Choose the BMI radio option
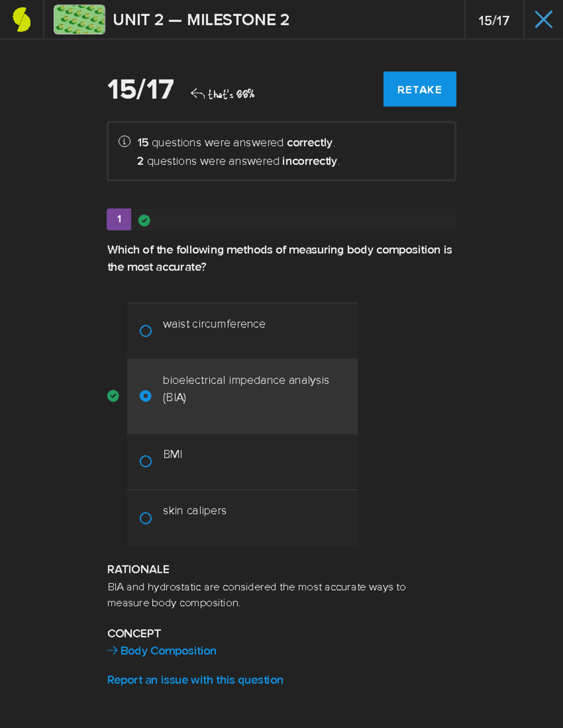Image resolution: width=563 pixels, height=728 pixels. click(x=146, y=461)
